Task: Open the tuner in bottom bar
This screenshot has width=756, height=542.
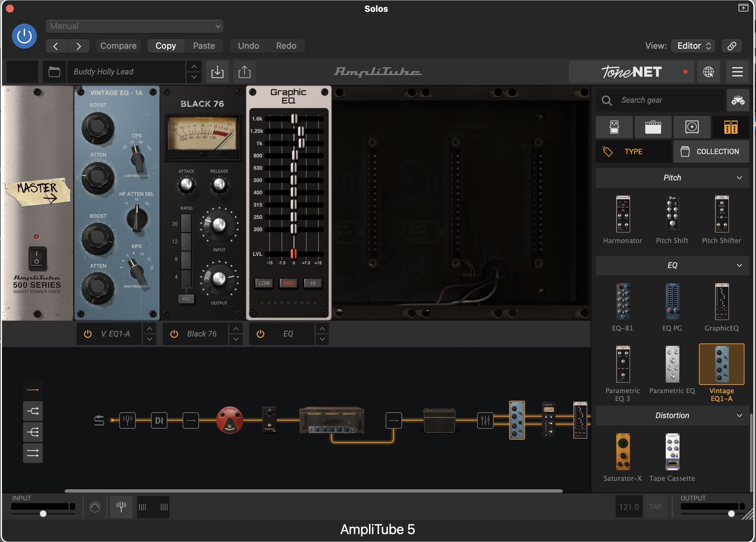Action: pyautogui.click(x=121, y=507)
